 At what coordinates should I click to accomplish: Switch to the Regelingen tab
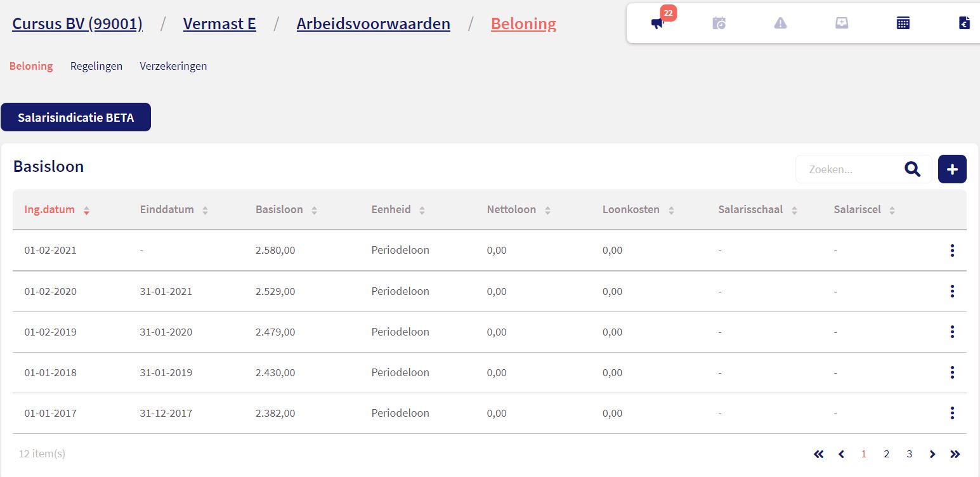click(x=96, y=66)
